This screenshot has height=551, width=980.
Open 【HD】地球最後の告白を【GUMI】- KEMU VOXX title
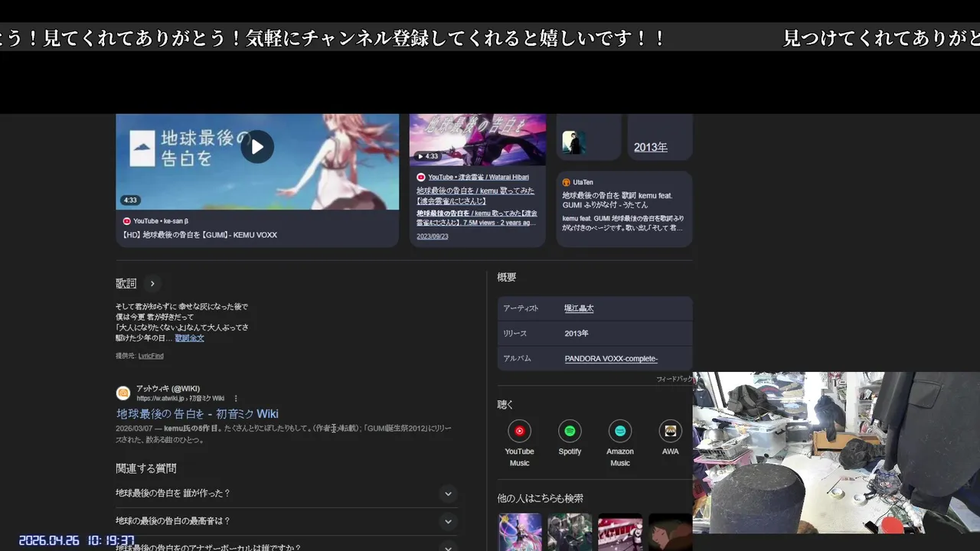coord(200,235)
